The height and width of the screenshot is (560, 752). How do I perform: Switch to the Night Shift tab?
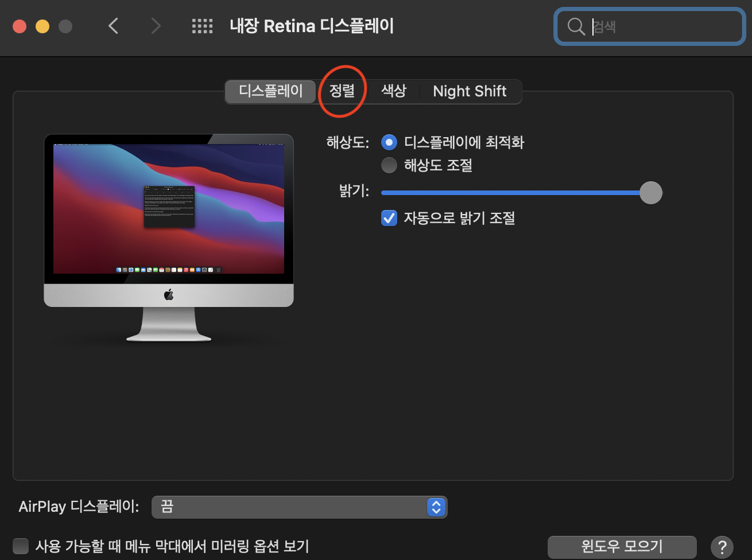[x=470, y=91]
